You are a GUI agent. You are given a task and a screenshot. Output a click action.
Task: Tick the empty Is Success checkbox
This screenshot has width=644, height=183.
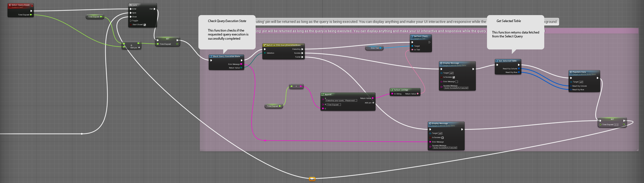pyautogui.click(x=443, y=138)
